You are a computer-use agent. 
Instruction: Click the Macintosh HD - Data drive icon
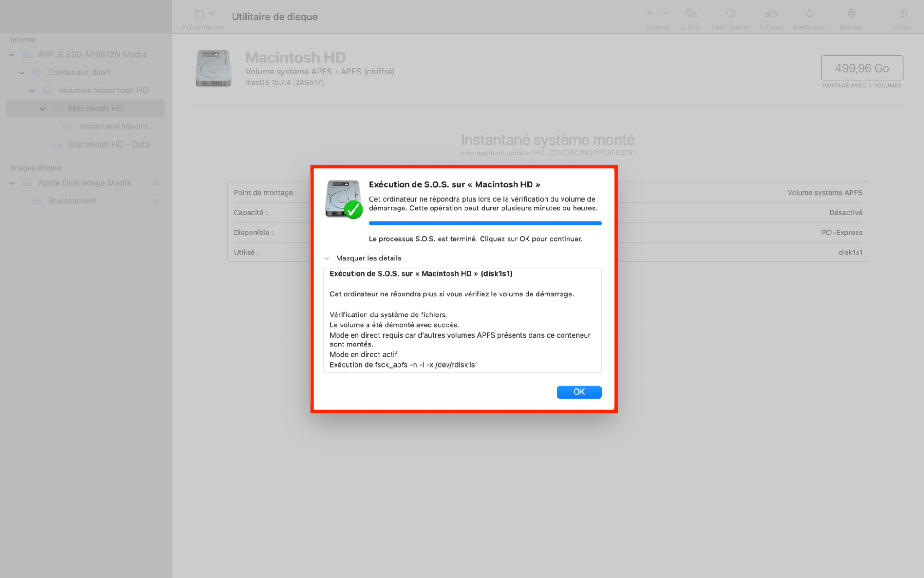(x=57, y=144)
